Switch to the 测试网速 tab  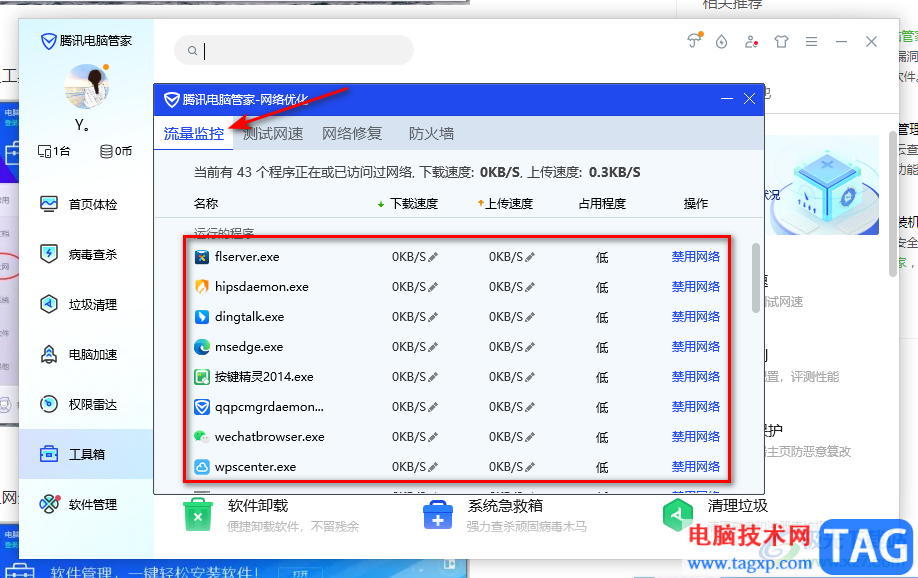(273, 134)
